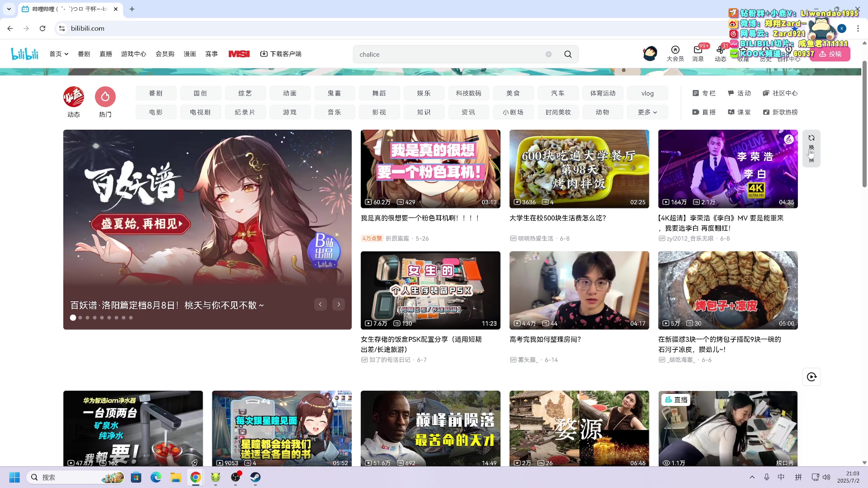Screen dimensions: 868x488
Task: Open Chrome menu three dots
Action: [858, 28]
